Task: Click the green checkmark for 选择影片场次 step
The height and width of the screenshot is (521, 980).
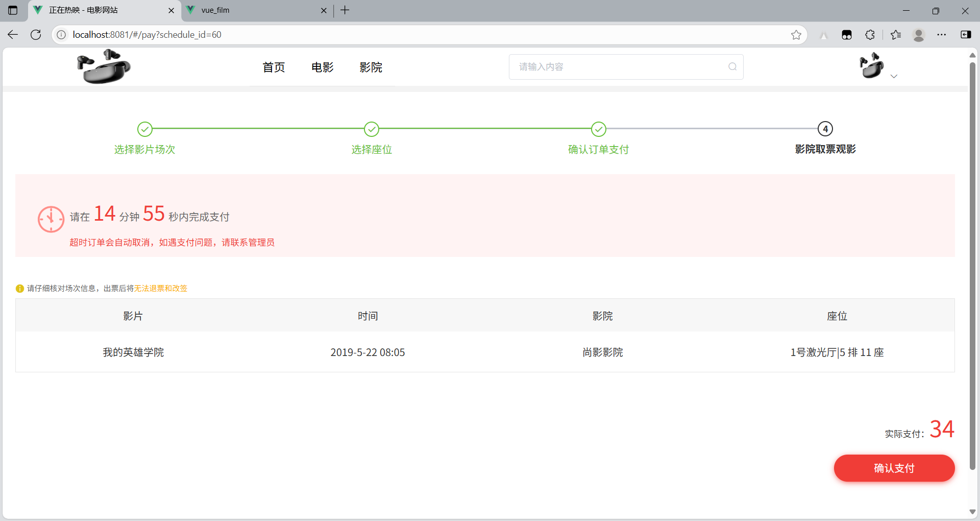Action: point(144,129)
